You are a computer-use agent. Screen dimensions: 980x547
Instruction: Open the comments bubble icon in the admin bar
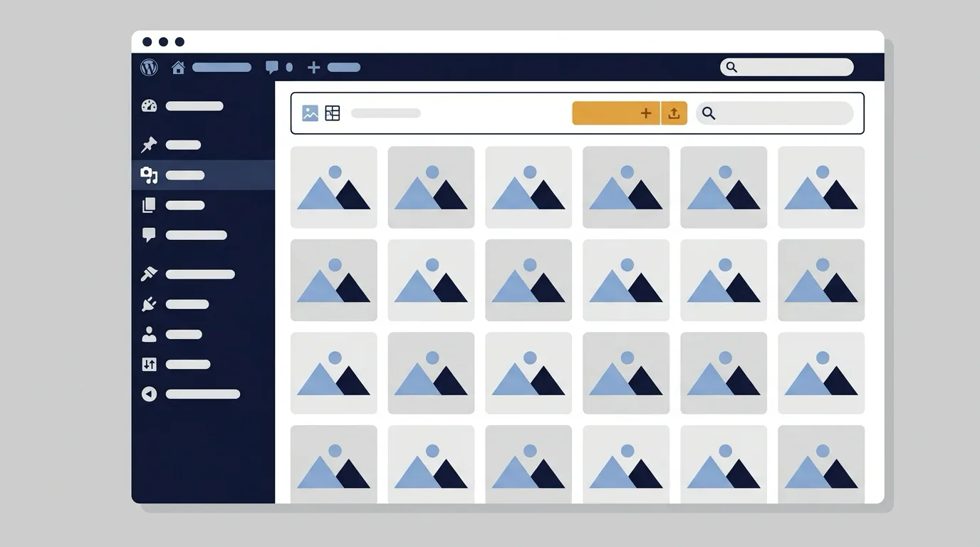(272, 68)
